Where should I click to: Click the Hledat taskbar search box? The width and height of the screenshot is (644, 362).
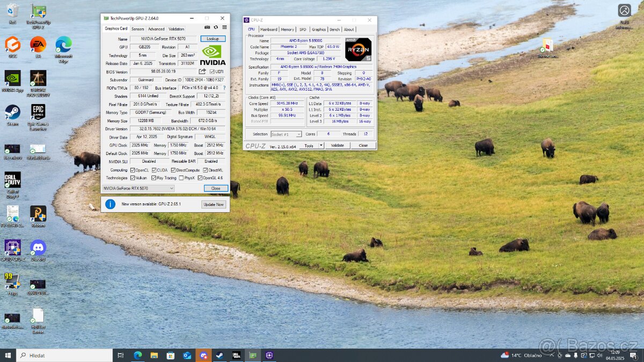coord(64,355)
